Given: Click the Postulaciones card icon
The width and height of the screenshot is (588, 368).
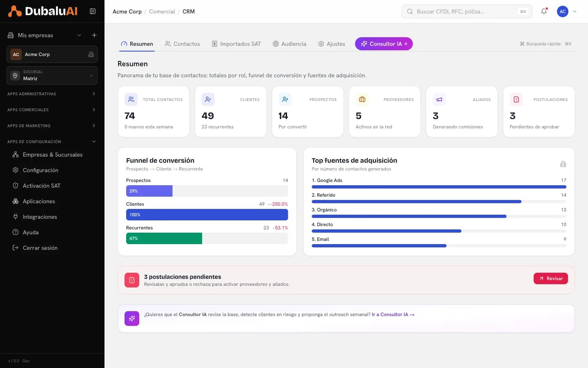Looking at the screenshot, I should click(x=516, y=99).
